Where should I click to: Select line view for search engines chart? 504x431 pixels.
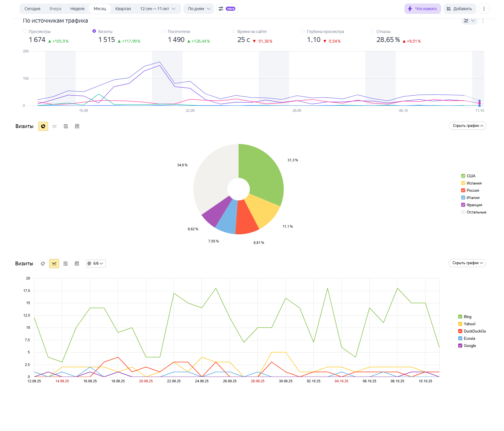click(54, 264)
